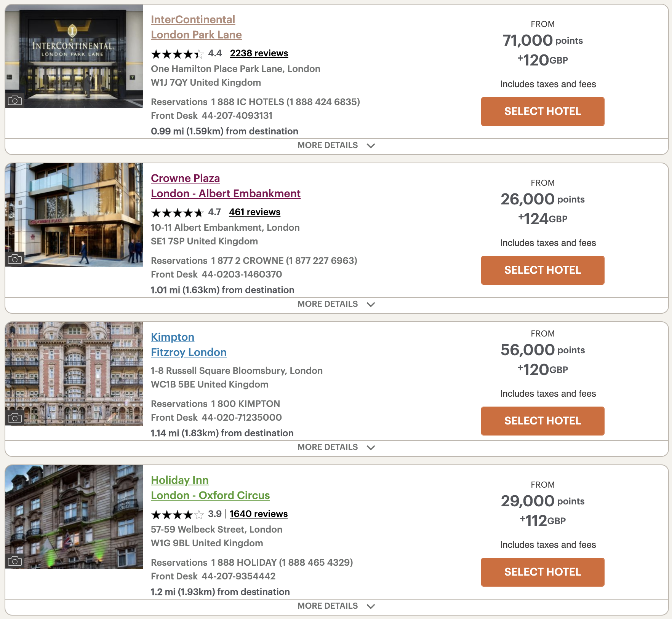Select the InterContinental London Park Lane hotel

(x=542, y=112)
